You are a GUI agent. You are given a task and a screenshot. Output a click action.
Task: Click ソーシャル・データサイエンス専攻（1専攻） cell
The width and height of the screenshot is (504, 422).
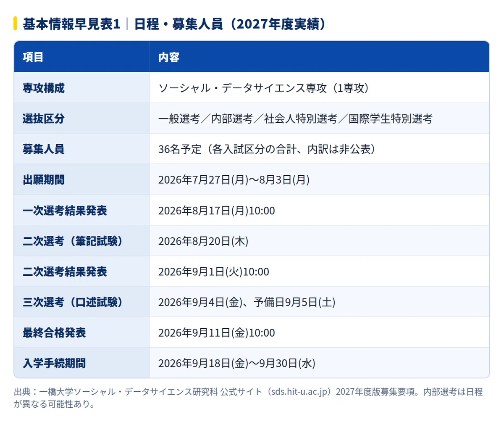tap(320, 88)
